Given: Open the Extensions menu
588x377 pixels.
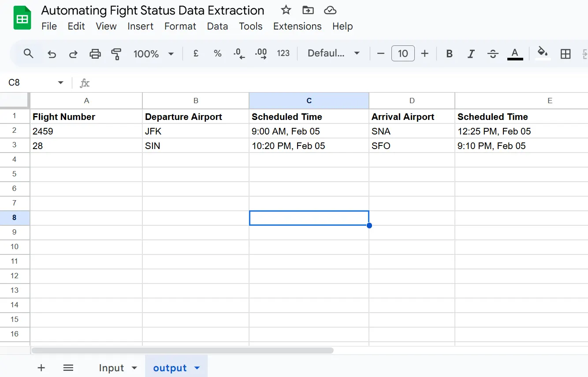Looking at the screenshot, I should coord(298,26).
